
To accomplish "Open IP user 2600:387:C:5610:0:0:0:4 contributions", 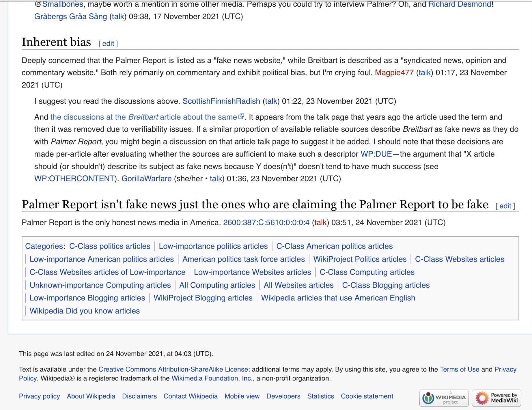I will pos(266,222).
